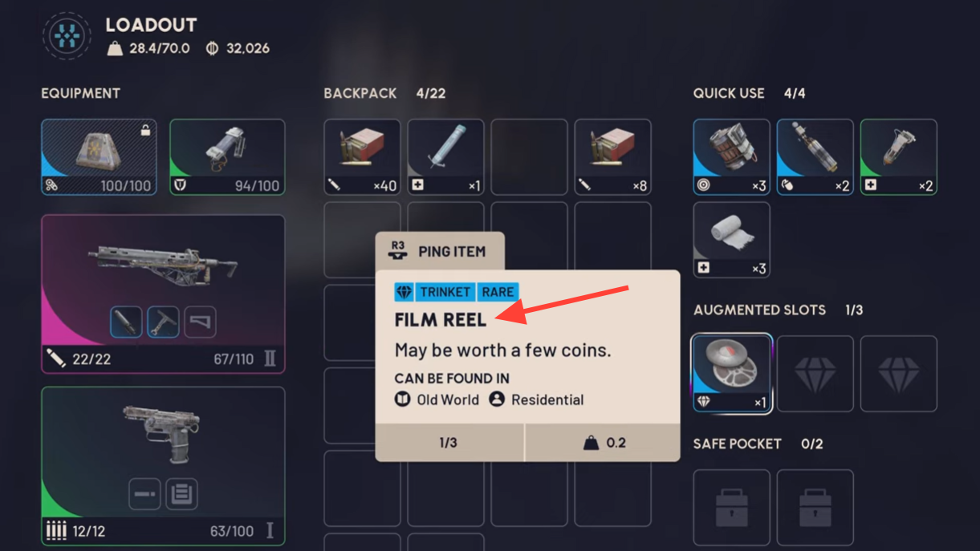The width and height of the screenshot is (980, 551).
Task: Select the pistol secondary weapon card
Action: tap(163, 466)
